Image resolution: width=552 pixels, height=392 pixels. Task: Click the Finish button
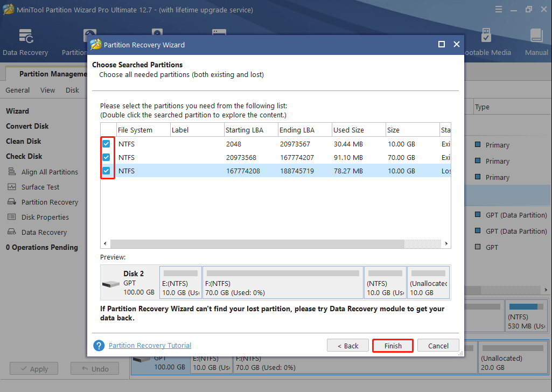click(x=393, y=345)
